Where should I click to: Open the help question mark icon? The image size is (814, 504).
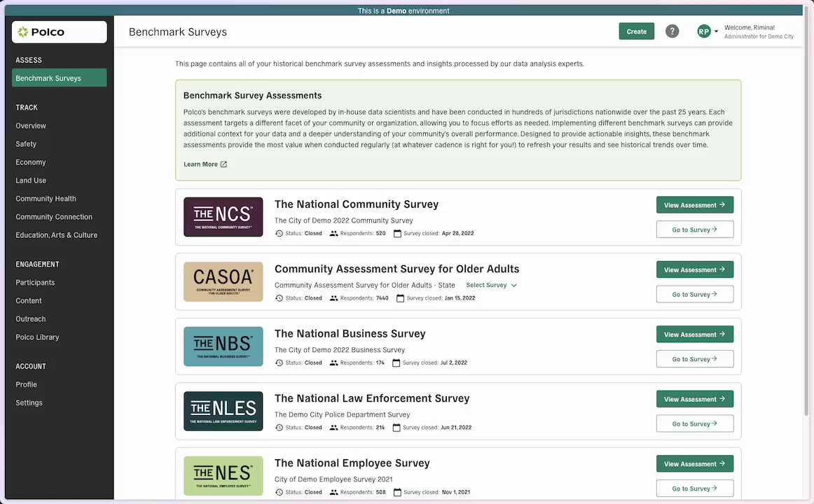coord(672,31)
